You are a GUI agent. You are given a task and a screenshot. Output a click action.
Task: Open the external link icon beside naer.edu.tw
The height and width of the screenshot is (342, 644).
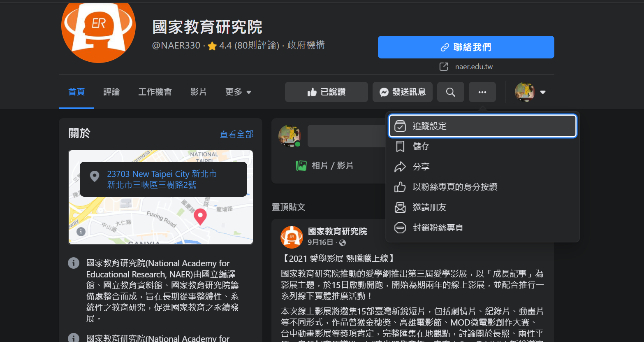[x=444, y=67]
